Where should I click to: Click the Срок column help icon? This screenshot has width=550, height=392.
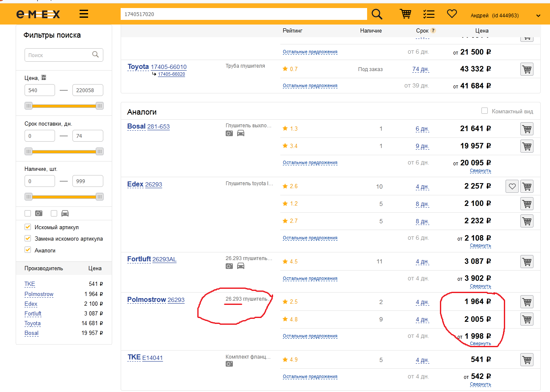[x=433, y=30]
